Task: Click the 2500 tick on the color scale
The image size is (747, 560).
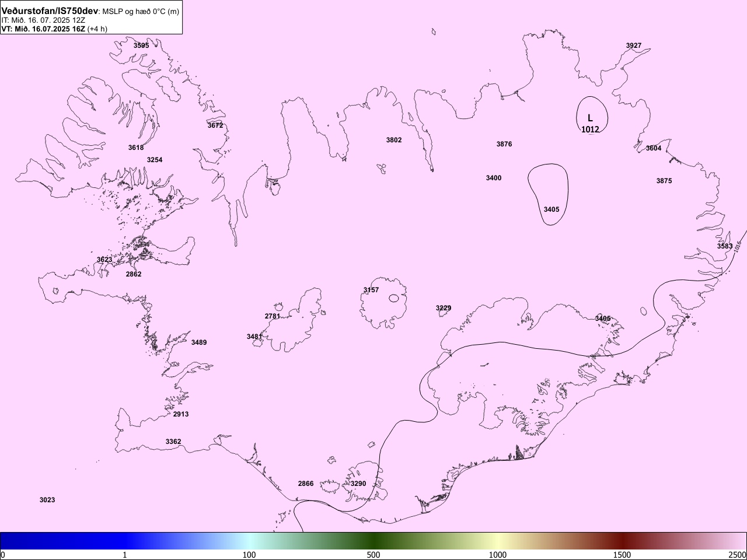Action: click(x=737, y=555)
